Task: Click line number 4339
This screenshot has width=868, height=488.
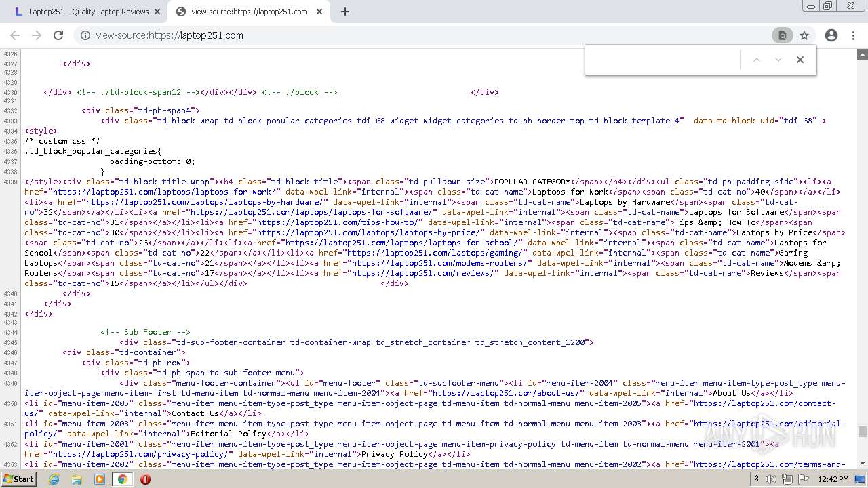Action: click(10, 182)
